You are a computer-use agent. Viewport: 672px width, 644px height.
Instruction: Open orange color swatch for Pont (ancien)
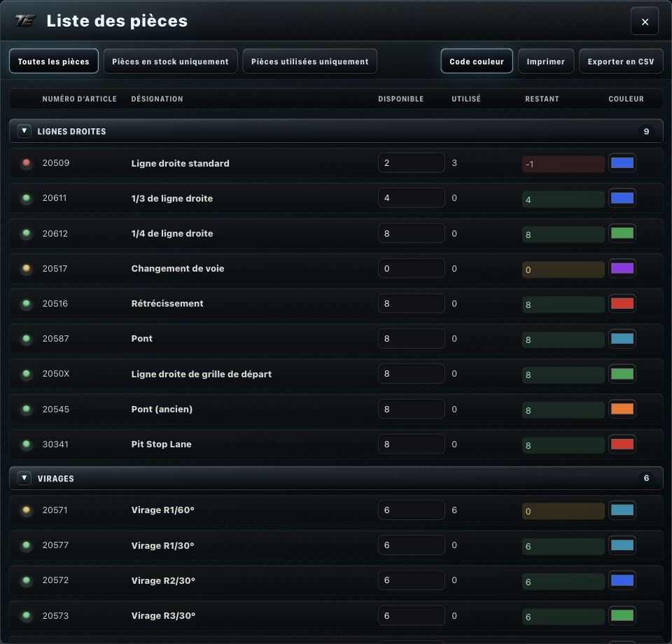622,409
